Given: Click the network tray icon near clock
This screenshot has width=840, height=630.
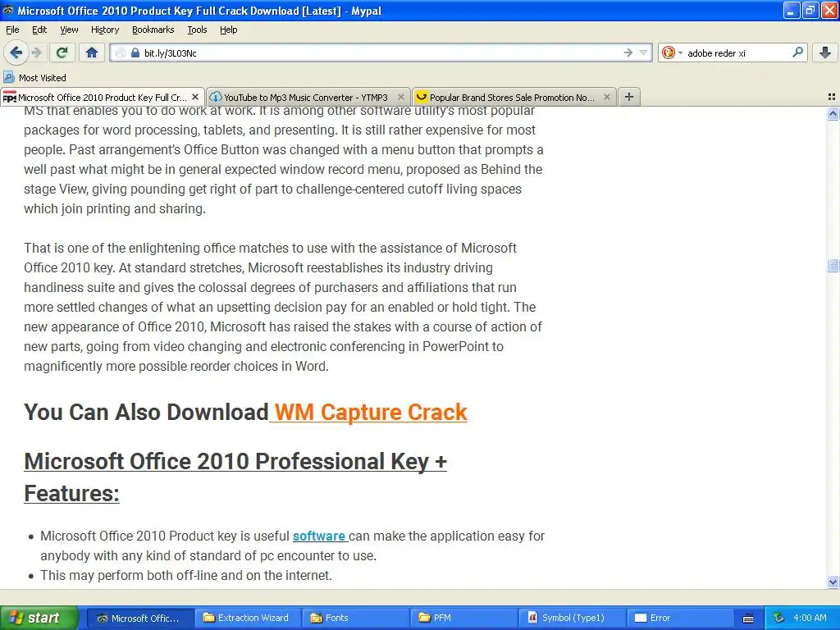Looking at the screenshot, I should (x=779, y=618).
